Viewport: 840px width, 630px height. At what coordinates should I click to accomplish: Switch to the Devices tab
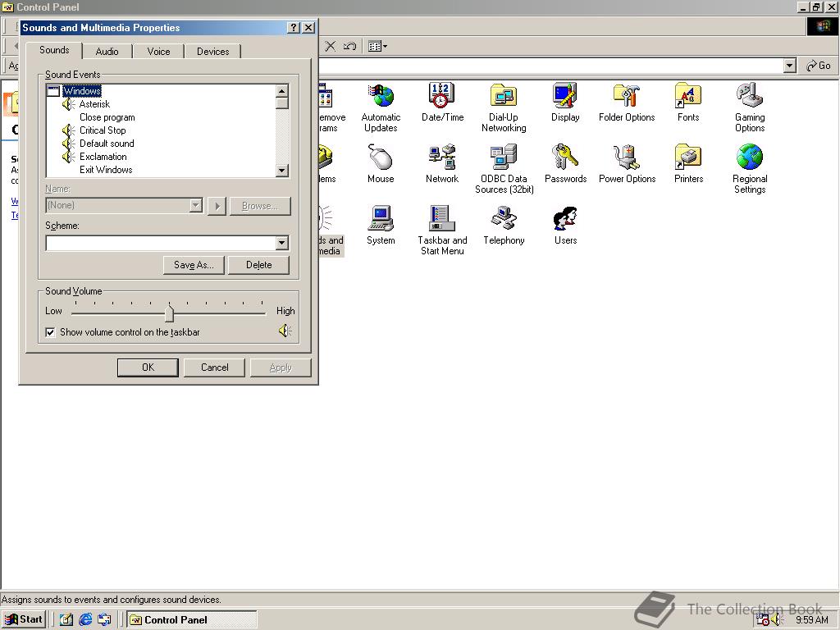point(212,52)
